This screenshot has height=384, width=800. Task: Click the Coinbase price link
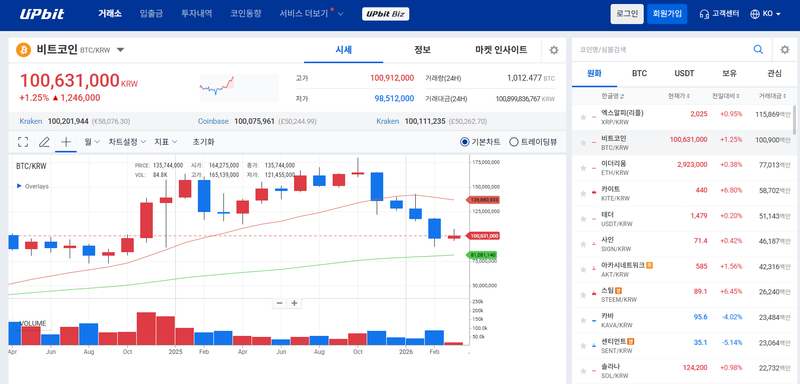tap(213, 121)
